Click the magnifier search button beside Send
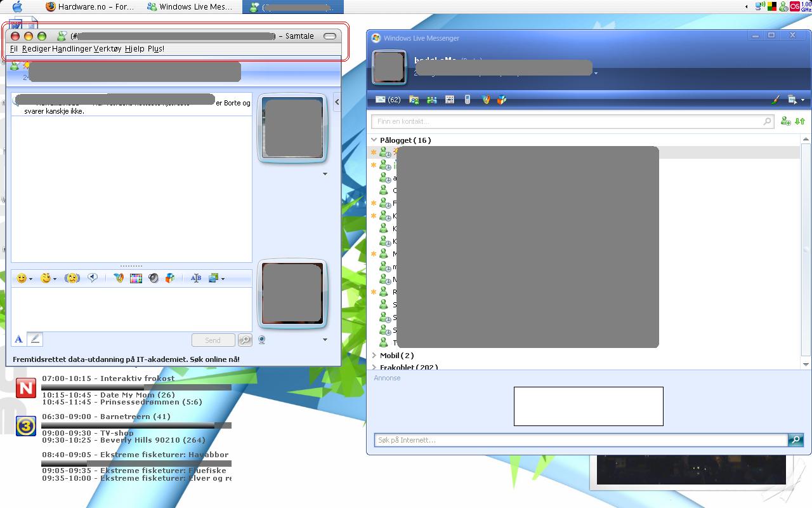The image size is (812, 508). click(245, 340)
